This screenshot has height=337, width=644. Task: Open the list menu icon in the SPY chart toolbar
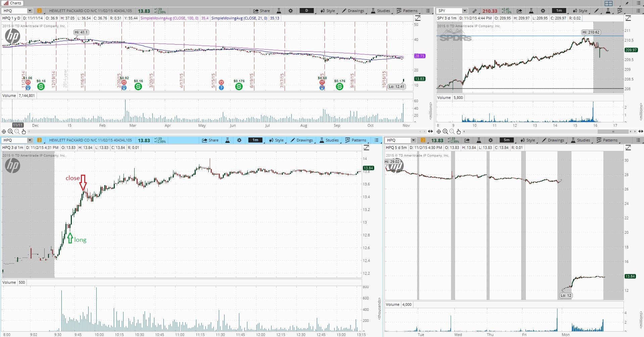(x=638, y=11)
